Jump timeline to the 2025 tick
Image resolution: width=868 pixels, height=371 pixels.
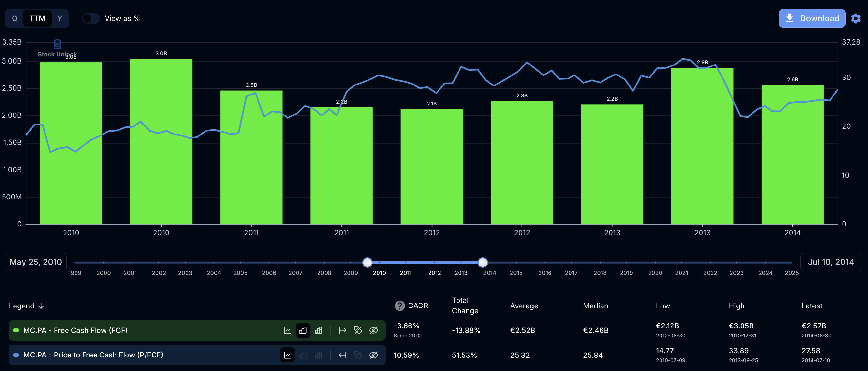[792, 273]
